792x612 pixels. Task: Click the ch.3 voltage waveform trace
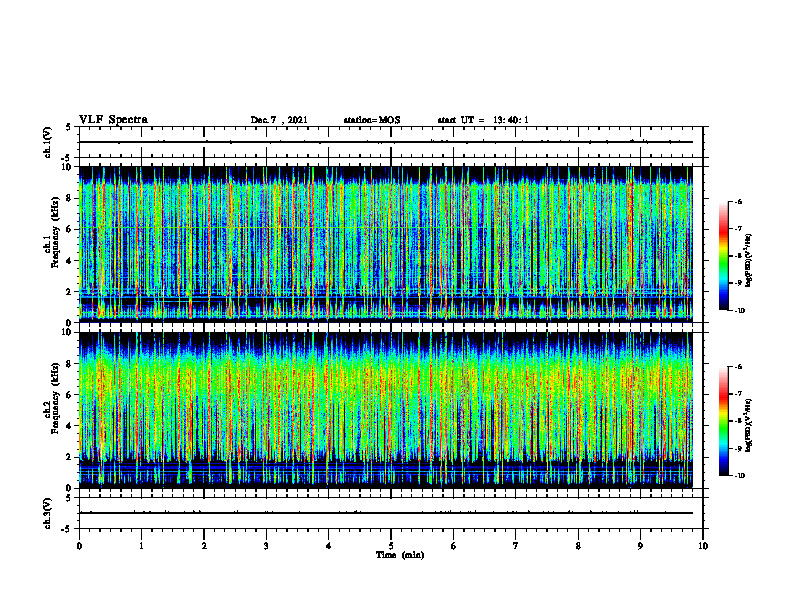(x=386, y=513)
